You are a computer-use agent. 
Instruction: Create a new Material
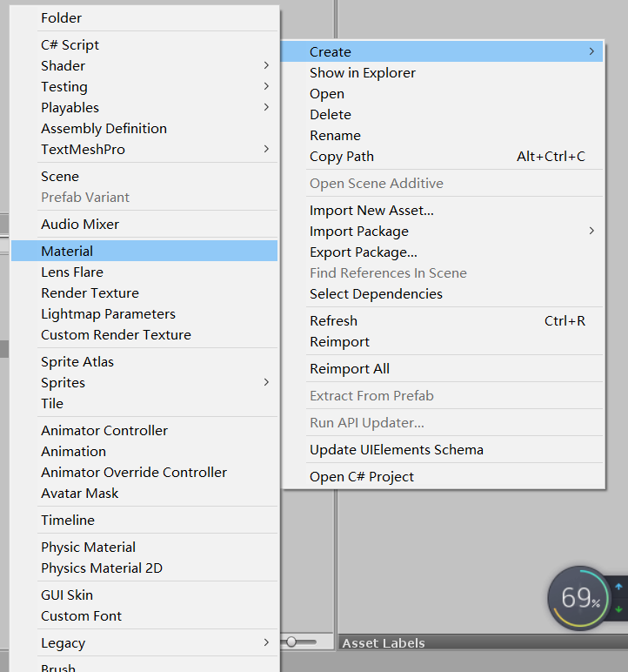coord(144,252)
